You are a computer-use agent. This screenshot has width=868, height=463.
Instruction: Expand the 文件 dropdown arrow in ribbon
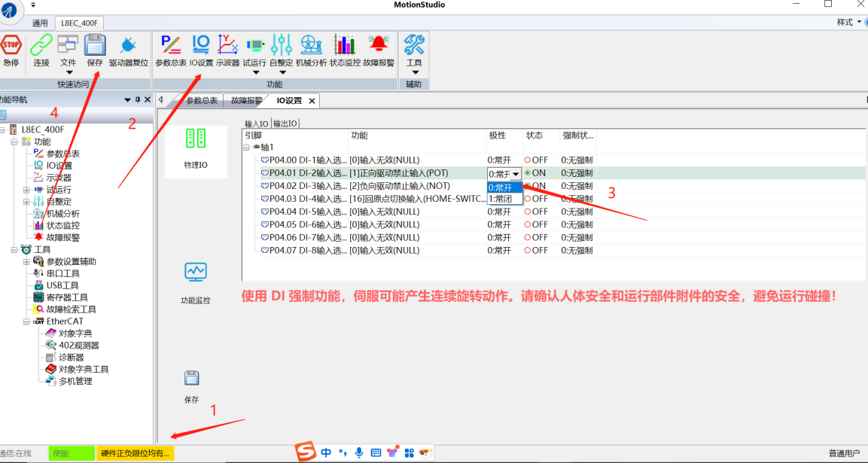[x=69, y=72]
